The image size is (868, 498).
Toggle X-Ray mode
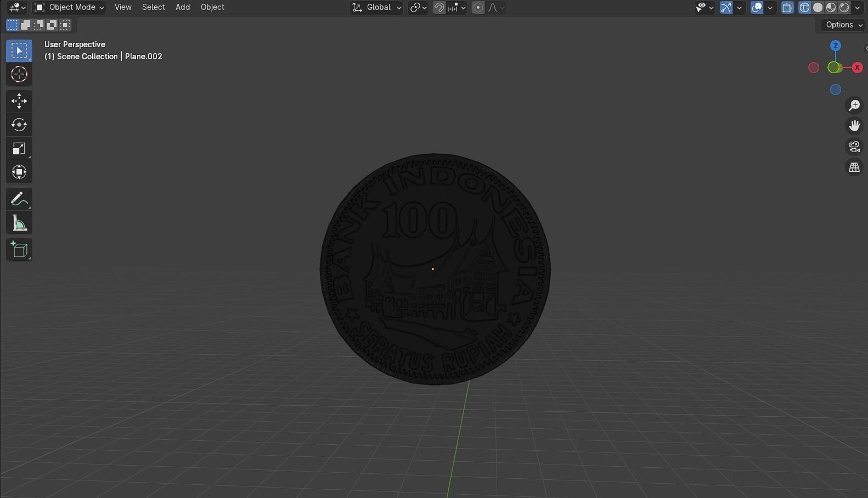coord(787,7)
